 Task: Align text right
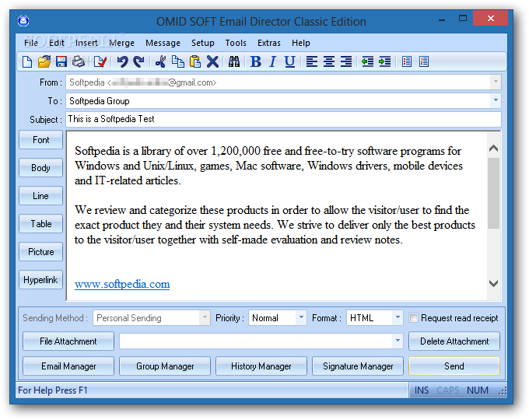(x=346, y=61)
